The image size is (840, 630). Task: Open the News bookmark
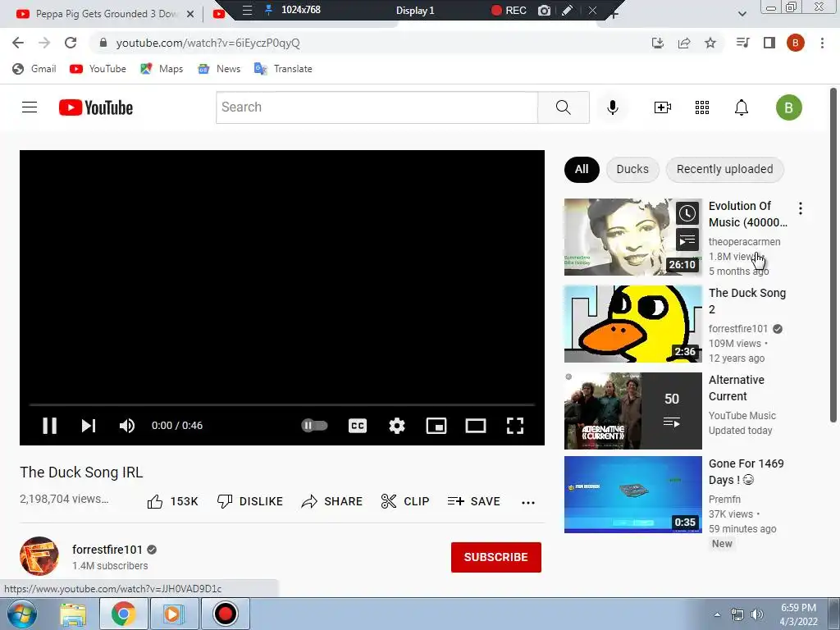[x=219, y=69]
